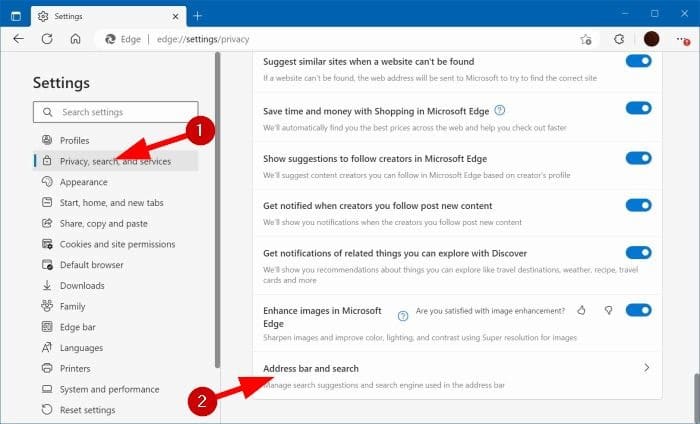The width and height of the screenshot is (700, 424).
Task: Disable Enhance images in Microsoft Edge
Action: tap(638, 310)
